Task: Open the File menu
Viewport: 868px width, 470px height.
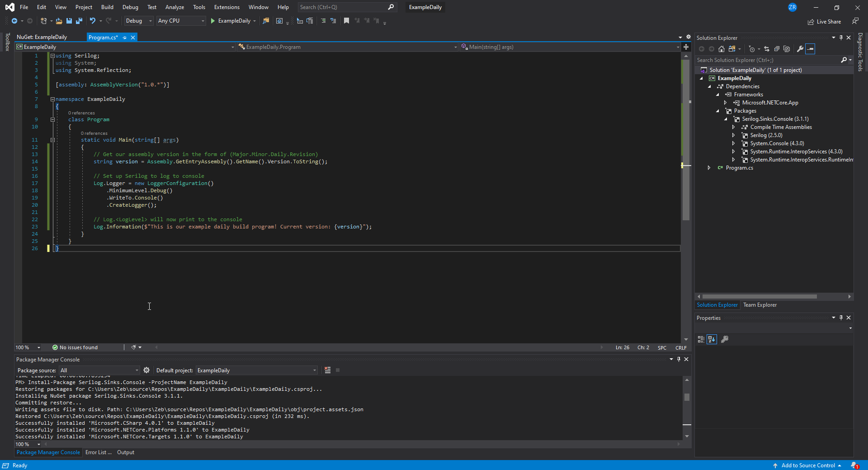Action: (24, 7)
